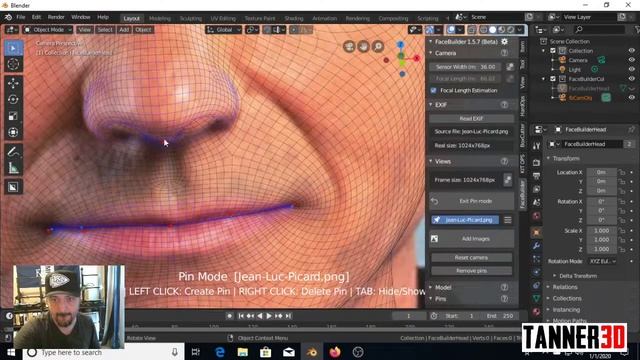This screenshot has height=360, width=640.
Task: Select the Annotate tool
Action: pyautogui.click(x=13, y=151)
